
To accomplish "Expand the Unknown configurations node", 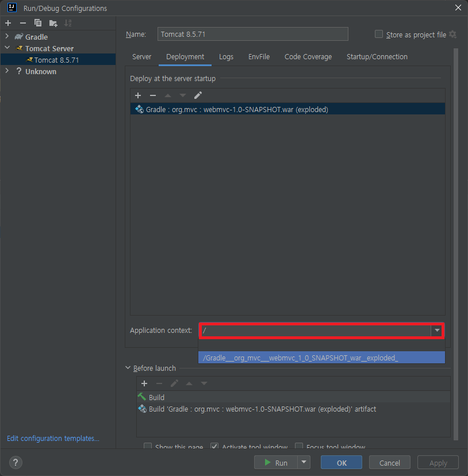I will 7,71.
